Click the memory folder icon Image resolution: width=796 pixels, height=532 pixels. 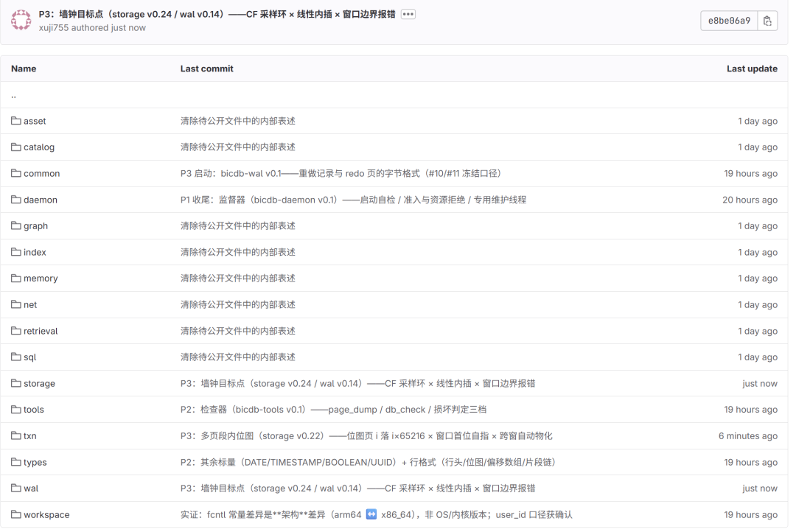click(x=15, y=279)
